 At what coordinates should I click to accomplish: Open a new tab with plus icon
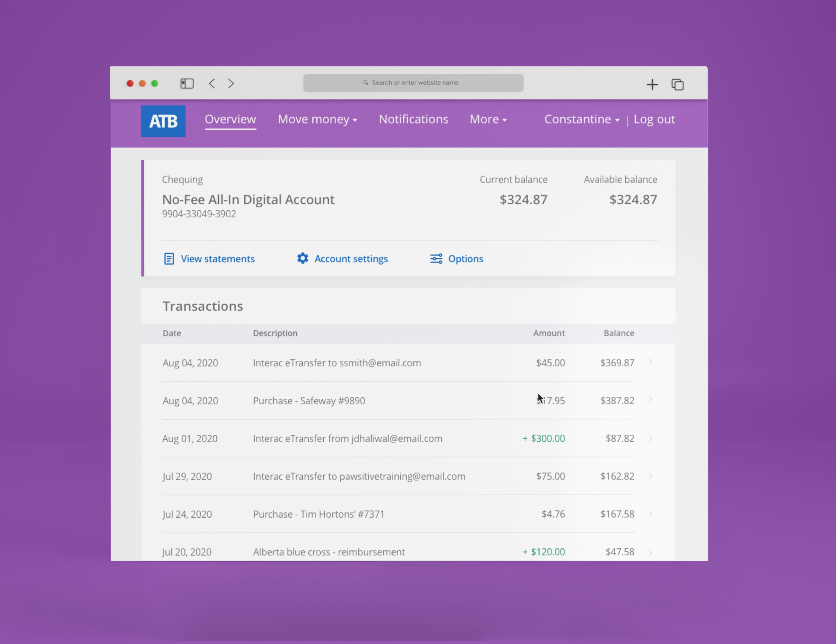652,84
